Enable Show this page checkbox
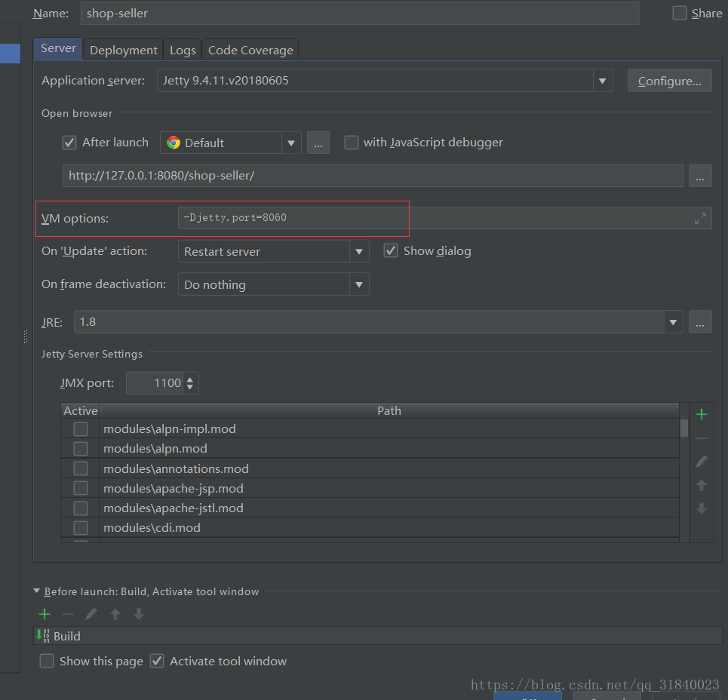This screenshot has height=700, width=728. (x=47, y=661)
